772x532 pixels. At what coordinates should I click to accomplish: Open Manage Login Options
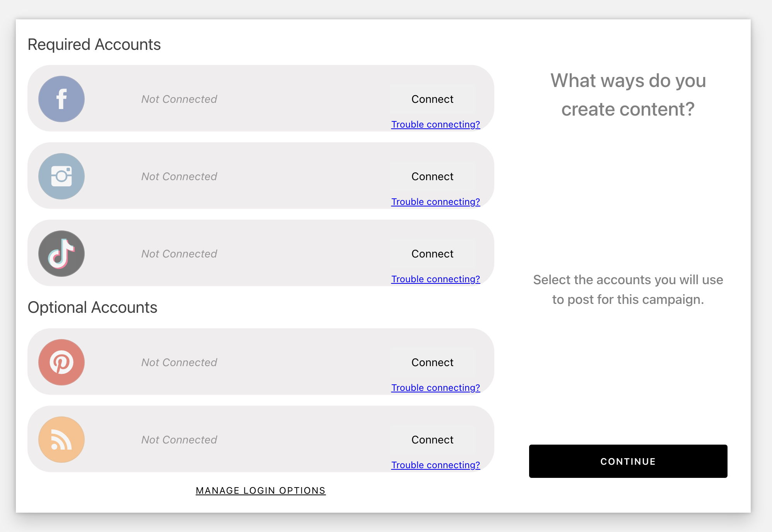point(261,491)
